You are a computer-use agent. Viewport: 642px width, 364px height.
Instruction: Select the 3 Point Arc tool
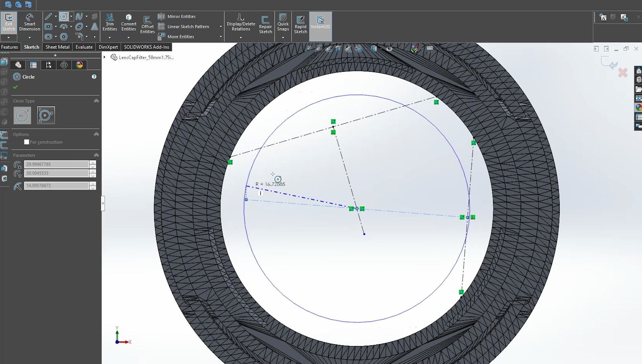(x=64, y=26)
